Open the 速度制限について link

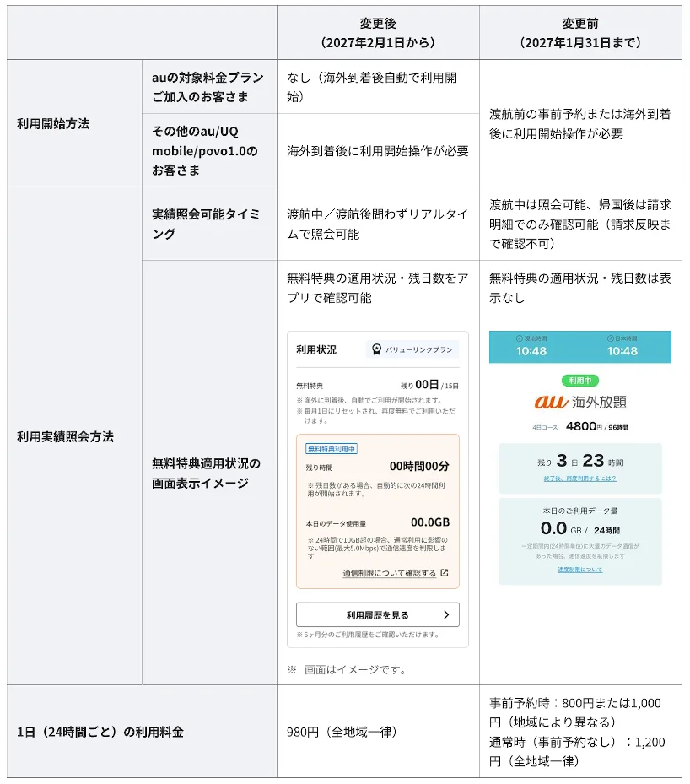(x=580, y=570)
